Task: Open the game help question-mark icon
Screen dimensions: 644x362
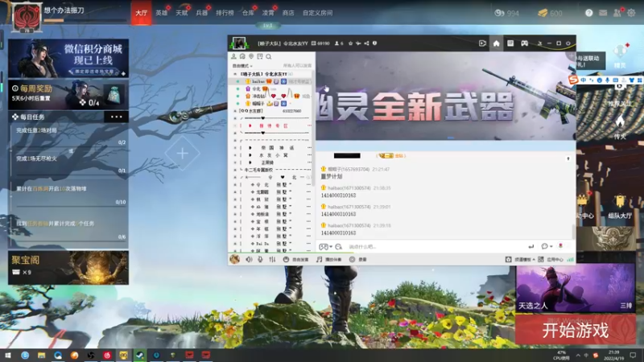Action: (x=589, y=13)
